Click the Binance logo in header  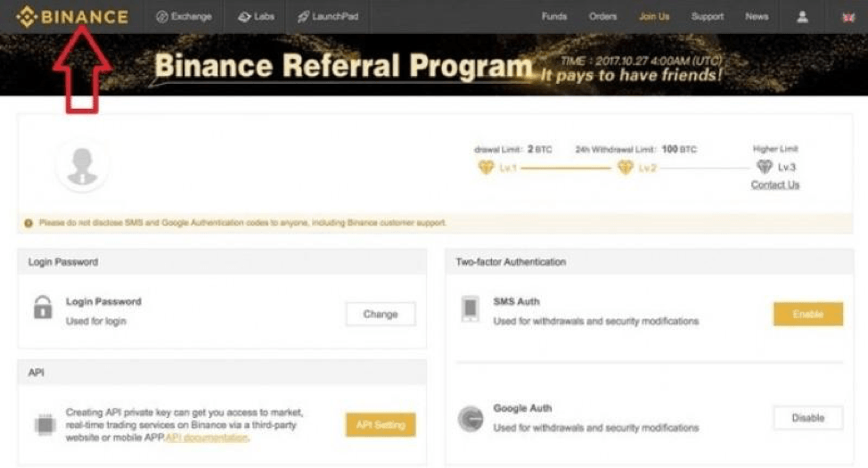click(72, 17)
